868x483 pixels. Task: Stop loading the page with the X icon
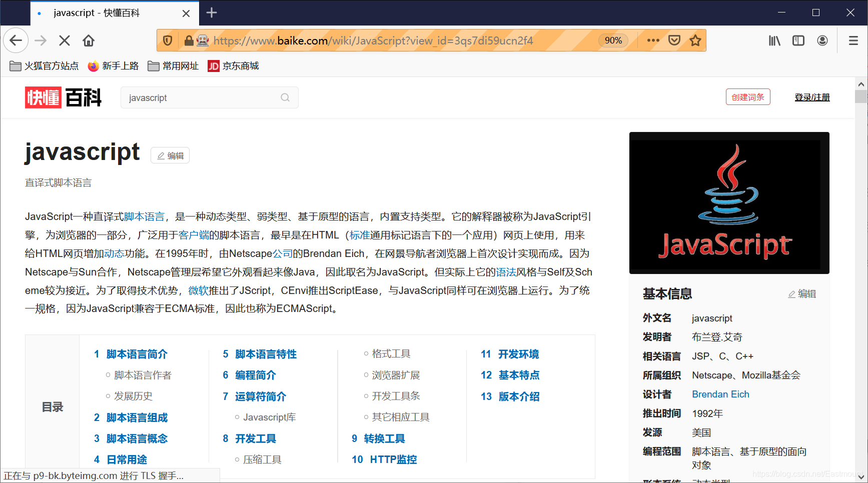[64, 40]
